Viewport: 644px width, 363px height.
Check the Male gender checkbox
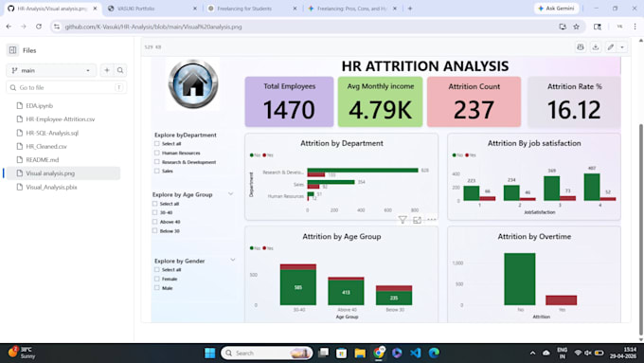tap(156, 288)
